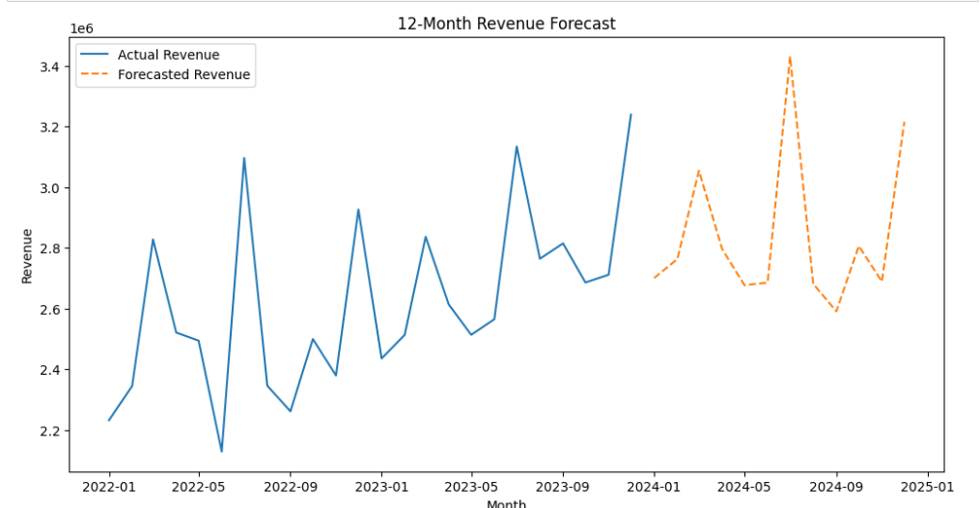Select the 2022-01 x-axis tick label
The image size is (980, 508).
coord(108,488)
